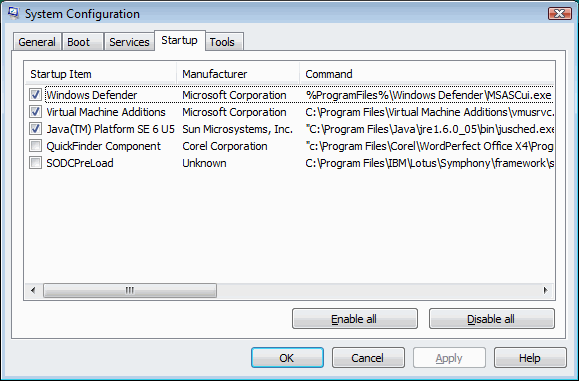The width and height of the screenshot is (579, 381).
Task: Click the greyed Apply button
Action: (449, 357)
